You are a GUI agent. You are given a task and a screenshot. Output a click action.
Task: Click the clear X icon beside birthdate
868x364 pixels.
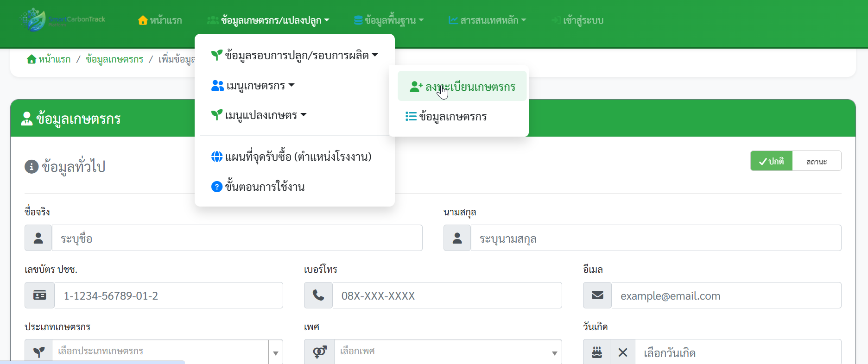coord(622,352)
